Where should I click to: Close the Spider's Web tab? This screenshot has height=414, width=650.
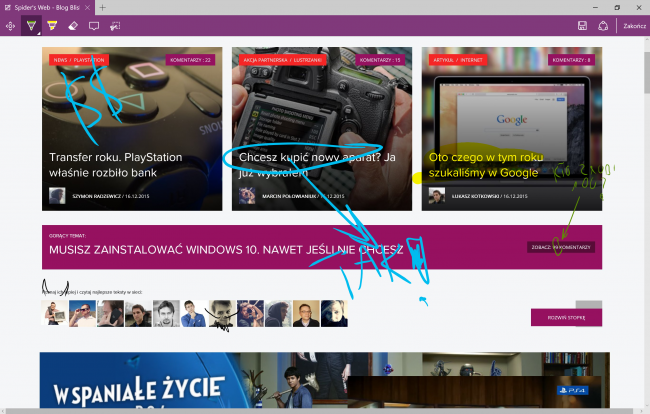(x=87, y=7)
